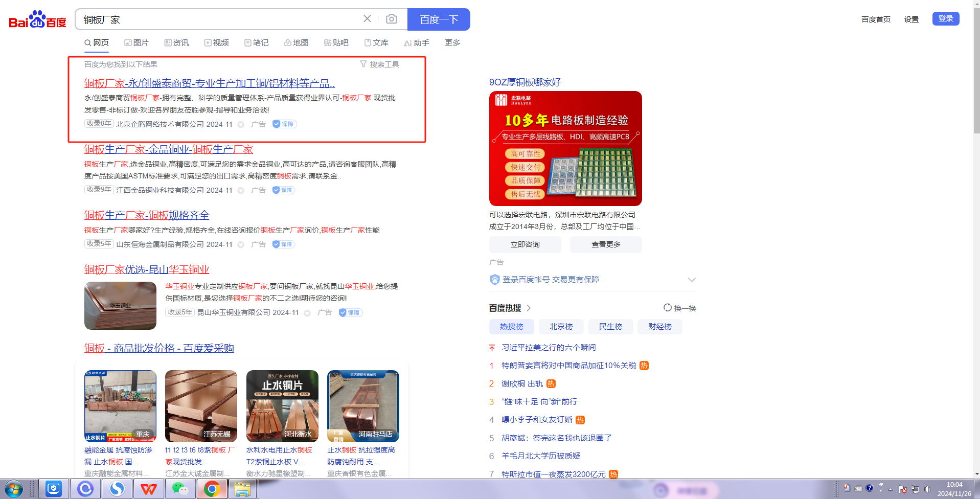Open network status icon in tray
Screen dimensions: 980x499
pyautogui.click(x=915, y=489)
